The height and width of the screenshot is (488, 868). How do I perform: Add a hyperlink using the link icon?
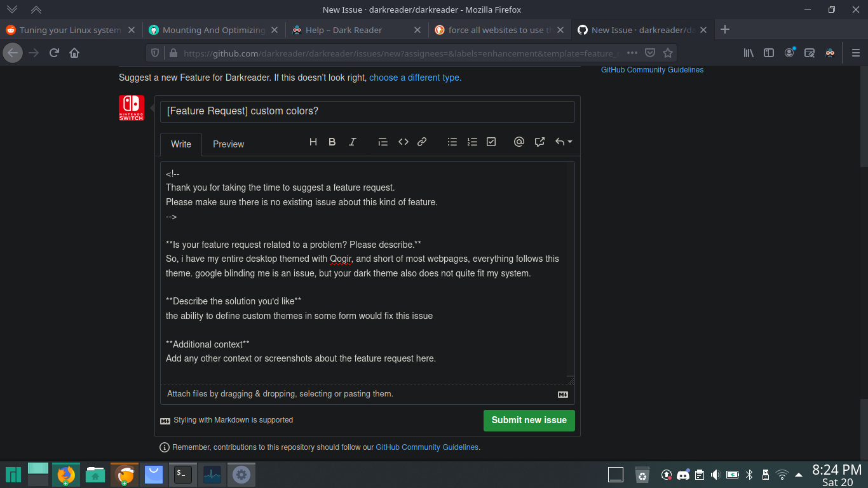(422, 142)
